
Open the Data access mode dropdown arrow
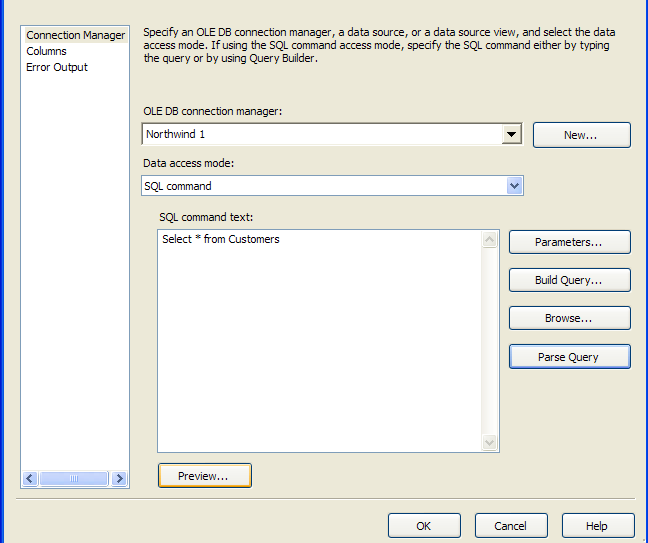point(515,186)
